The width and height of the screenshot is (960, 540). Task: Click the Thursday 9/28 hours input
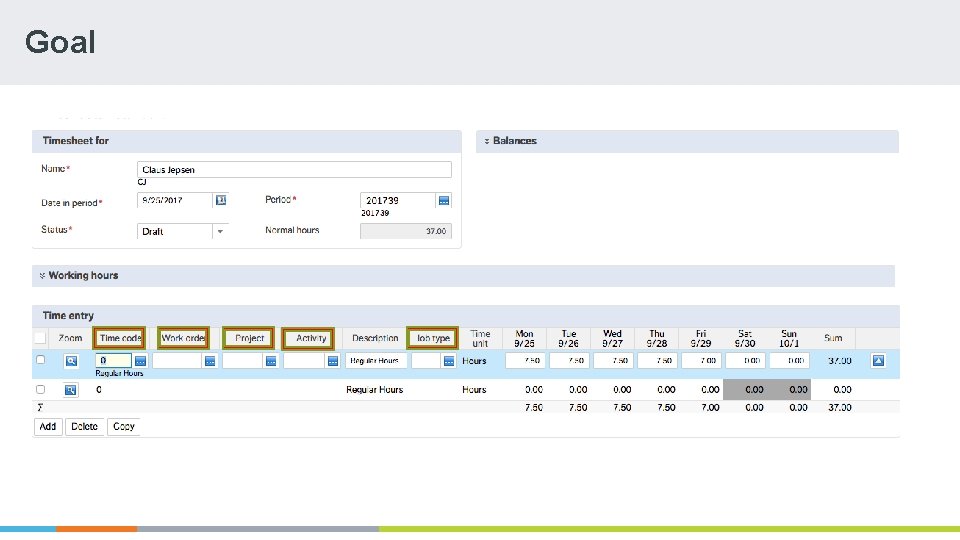coord(658,361)
